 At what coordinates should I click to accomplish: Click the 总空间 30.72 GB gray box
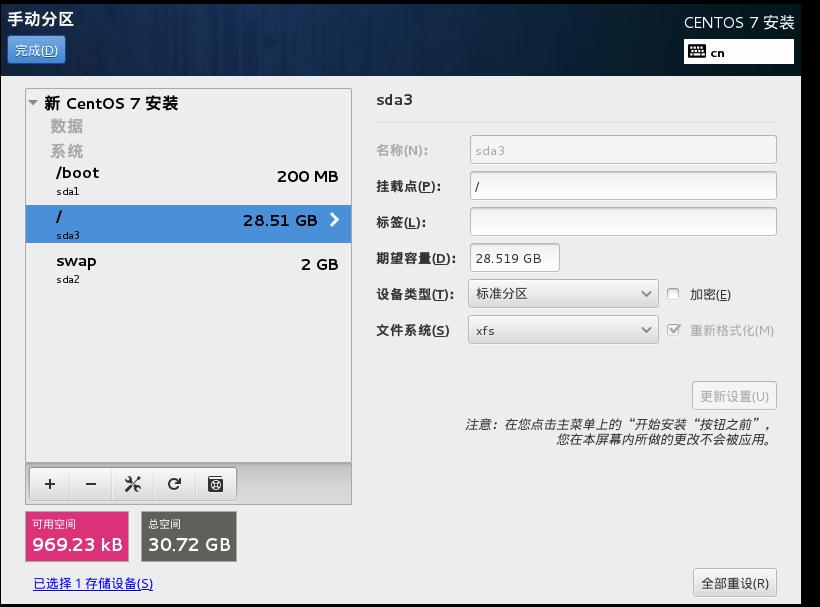pos(189,536)
